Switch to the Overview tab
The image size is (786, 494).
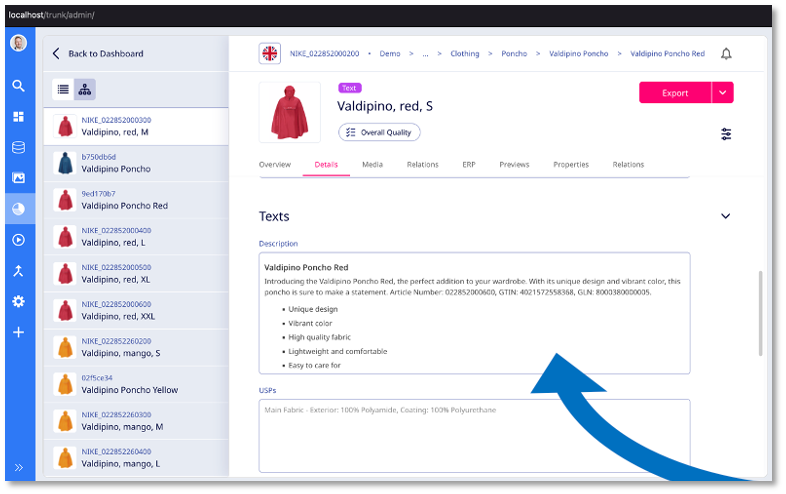tap(275, 164)
